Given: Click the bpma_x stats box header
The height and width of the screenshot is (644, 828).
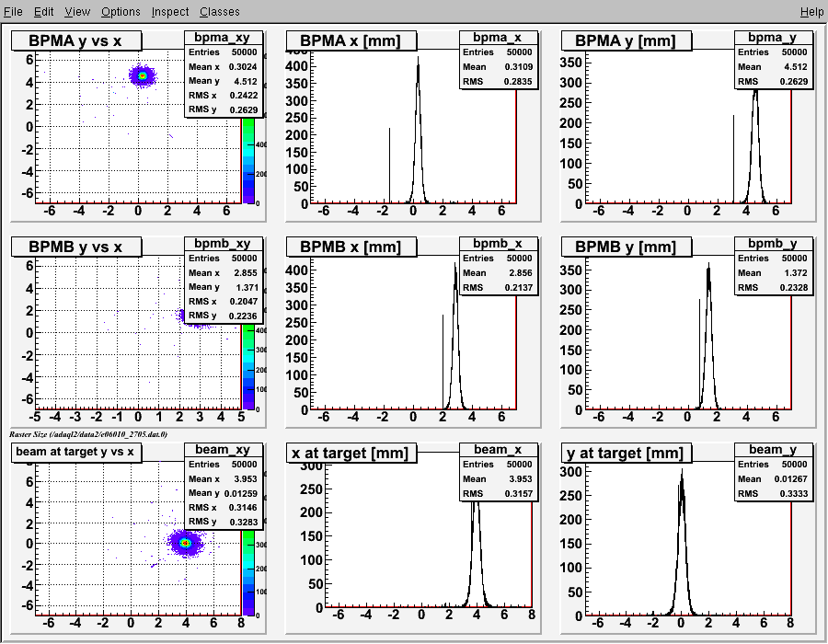Looking at the screenshot, I should click(x=498, y=38).
